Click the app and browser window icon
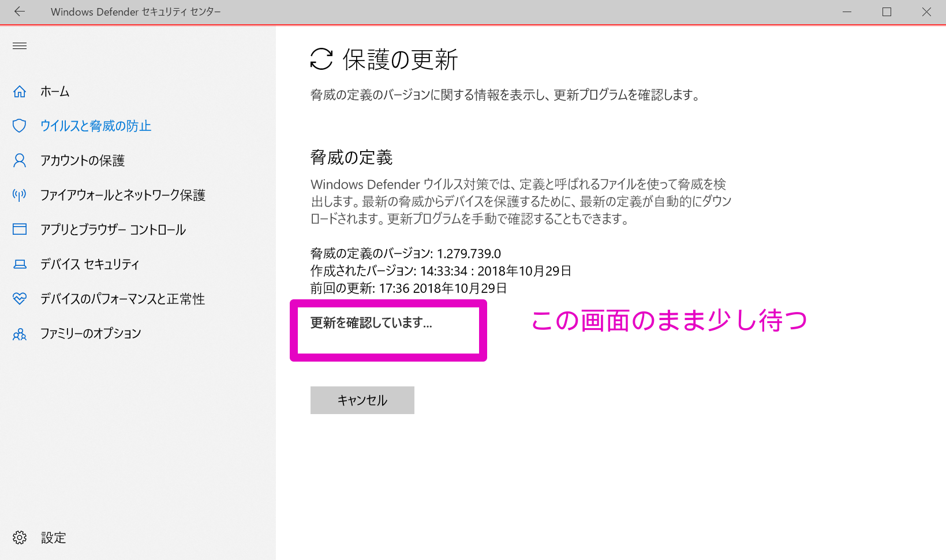Screen dimensions: 946x560 (20, 230)
